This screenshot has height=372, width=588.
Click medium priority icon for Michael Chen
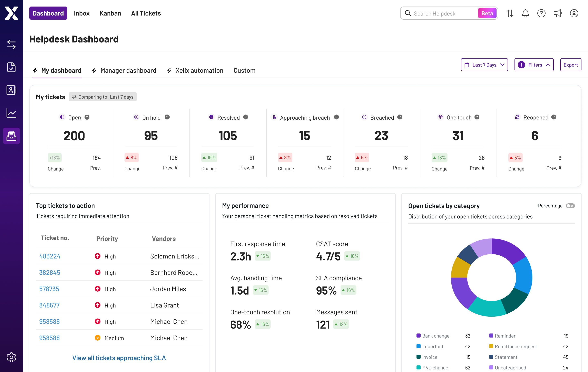tap(97, 338)
